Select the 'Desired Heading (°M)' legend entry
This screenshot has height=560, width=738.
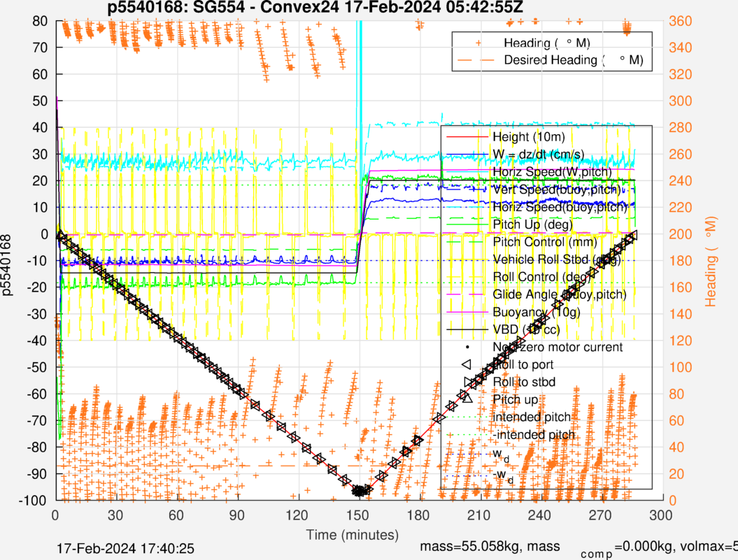tap(574, 60)
